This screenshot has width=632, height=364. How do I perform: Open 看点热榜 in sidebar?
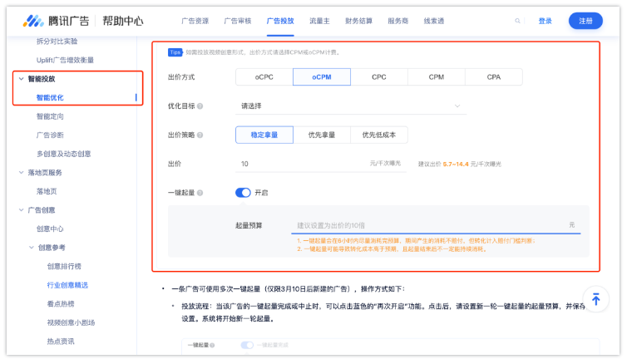61,303
